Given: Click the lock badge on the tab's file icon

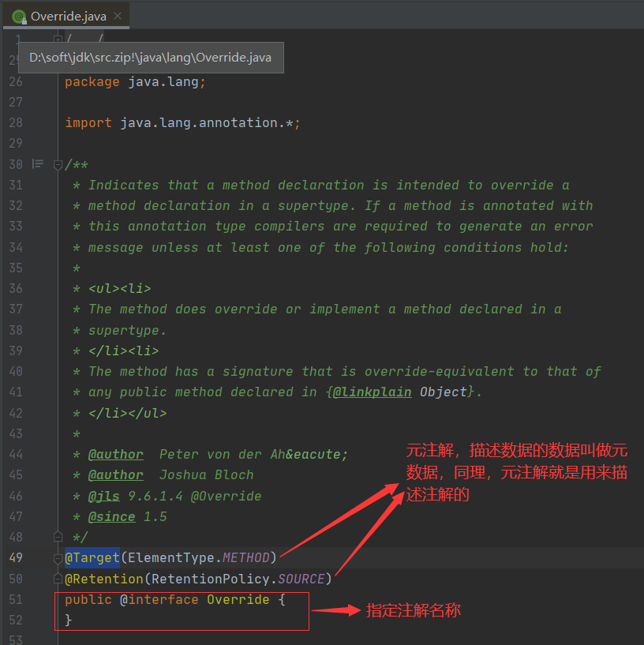Looking at the screenshot, I should (x=24, y=20).
